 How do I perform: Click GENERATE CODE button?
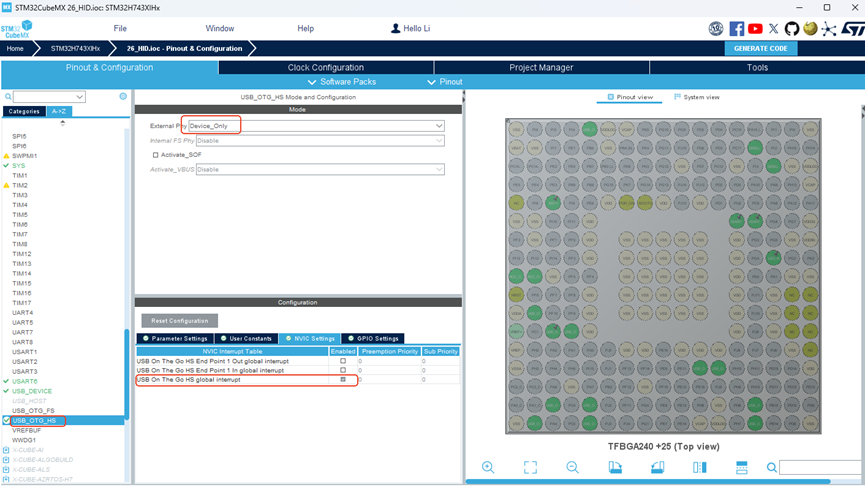click(x=760, y=49)
